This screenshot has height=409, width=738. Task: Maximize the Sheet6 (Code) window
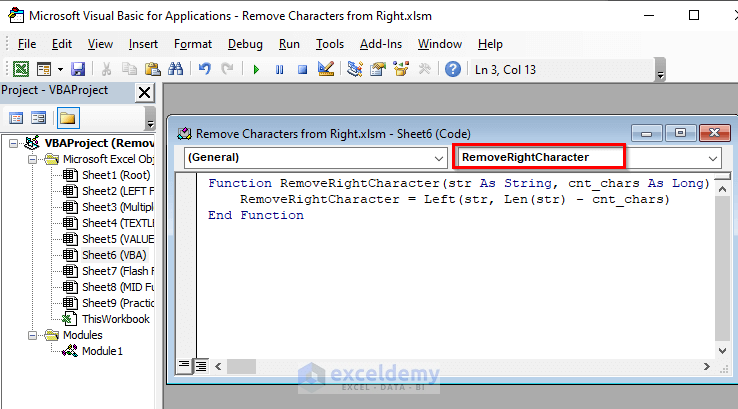680,134
